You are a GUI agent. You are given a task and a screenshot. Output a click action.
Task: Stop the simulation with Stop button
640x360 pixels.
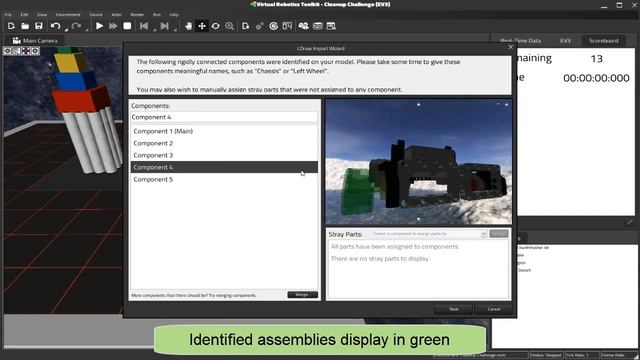(x=127, y=26)
